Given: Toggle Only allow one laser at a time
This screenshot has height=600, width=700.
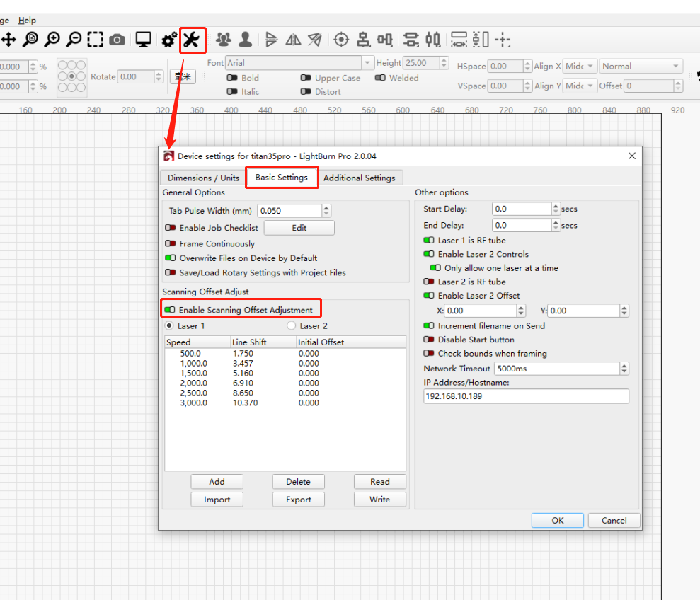Looking at the screenshot, I should tap(435, 268).
